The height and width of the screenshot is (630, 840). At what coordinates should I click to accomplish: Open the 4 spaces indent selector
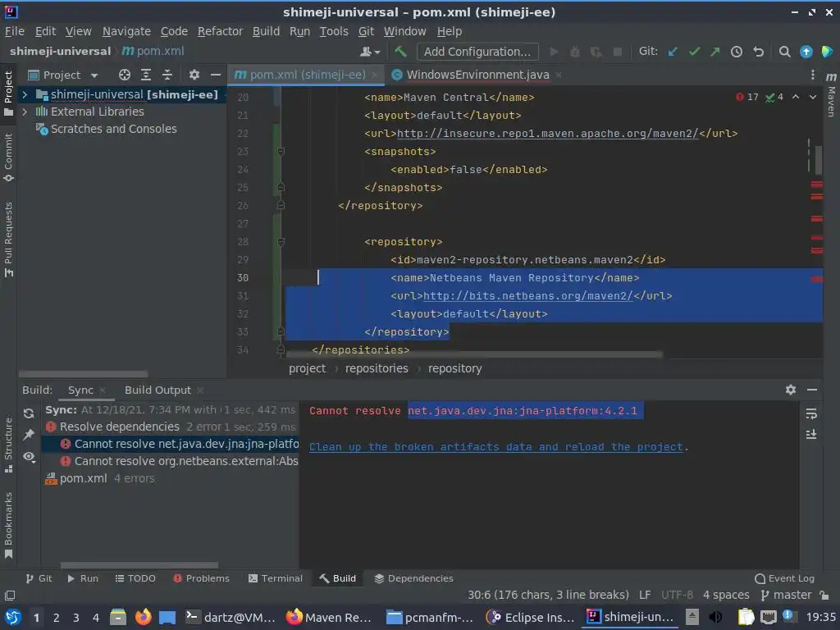(x=726, y=596)
